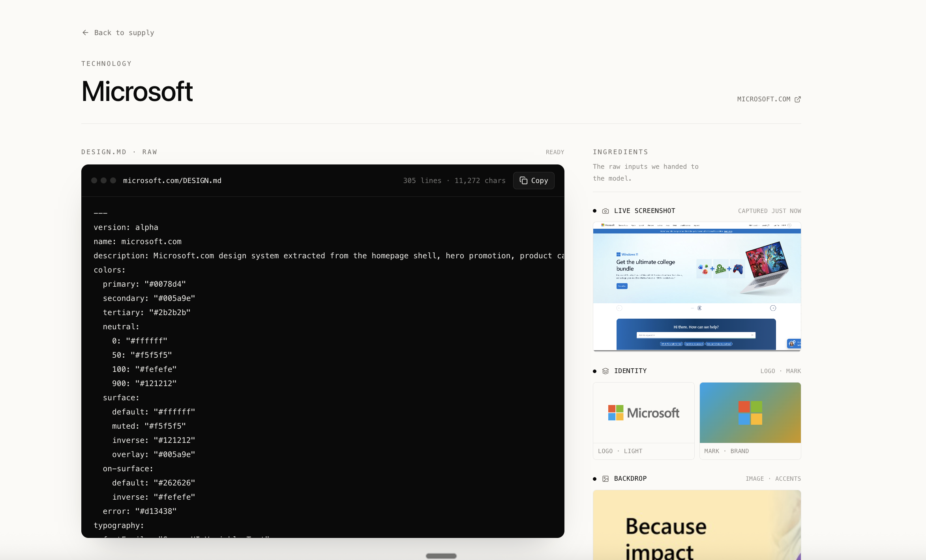The image size is (926, 560).
Task: Click the 'typography:' code line
Action: click(119, 526)
